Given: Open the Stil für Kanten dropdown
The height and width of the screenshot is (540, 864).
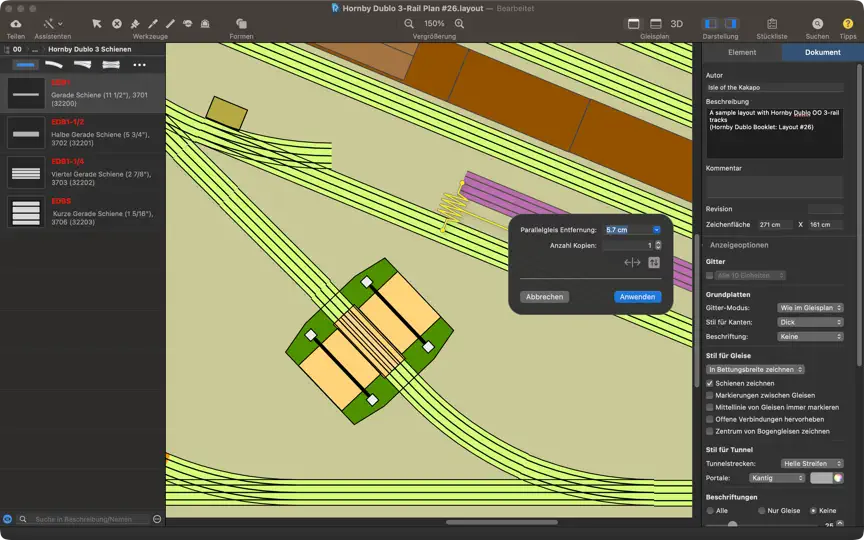Looking at the screenshot, I should click(x=810, y=322).
